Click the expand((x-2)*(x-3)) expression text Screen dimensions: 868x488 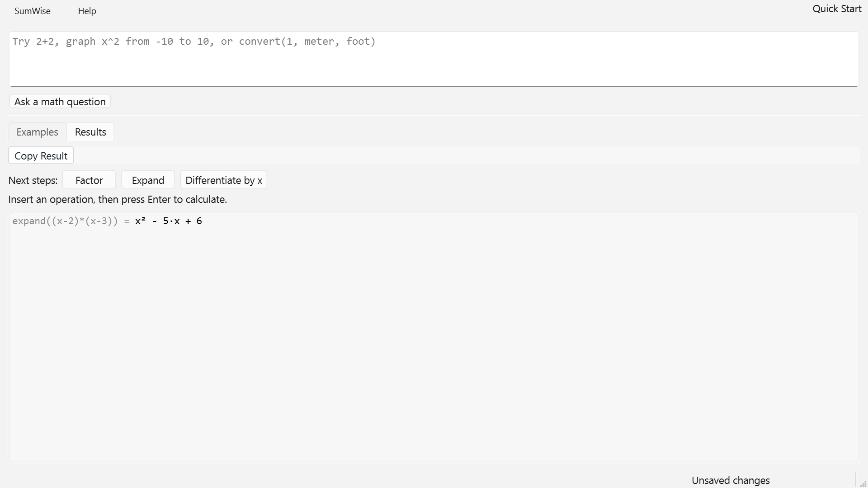tap(65, 221)
